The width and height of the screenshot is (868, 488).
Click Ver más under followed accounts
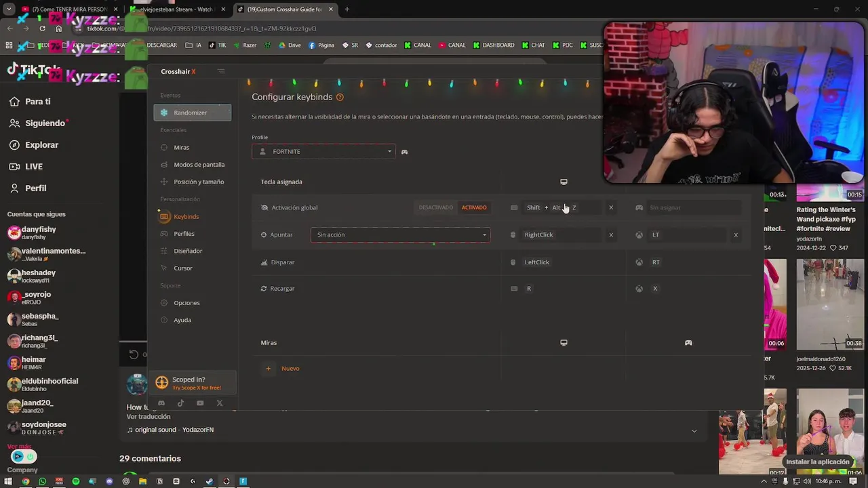pos(19,447)
